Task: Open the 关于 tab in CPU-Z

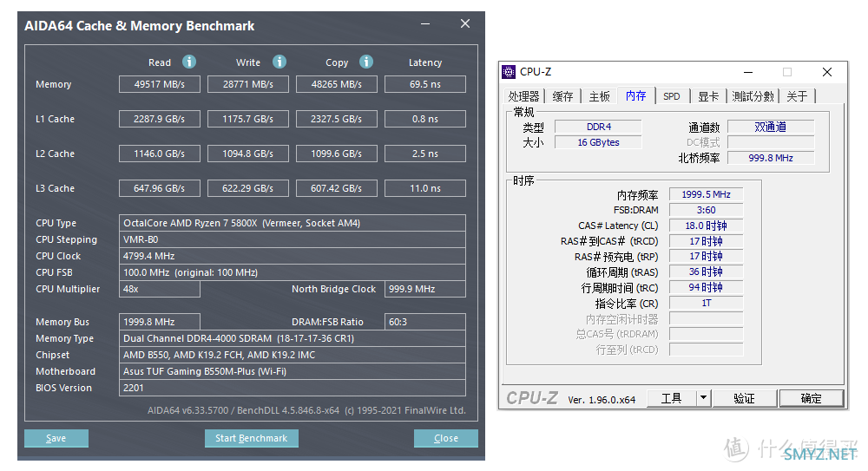Action: click(x=797, y=96)
